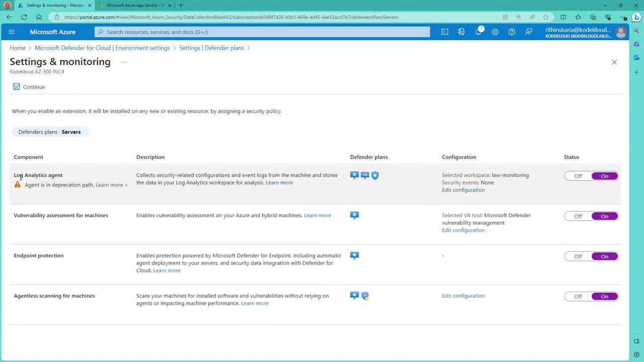
Task: Open Learn more link for Agentless scanning
Action: coord(255,303)
